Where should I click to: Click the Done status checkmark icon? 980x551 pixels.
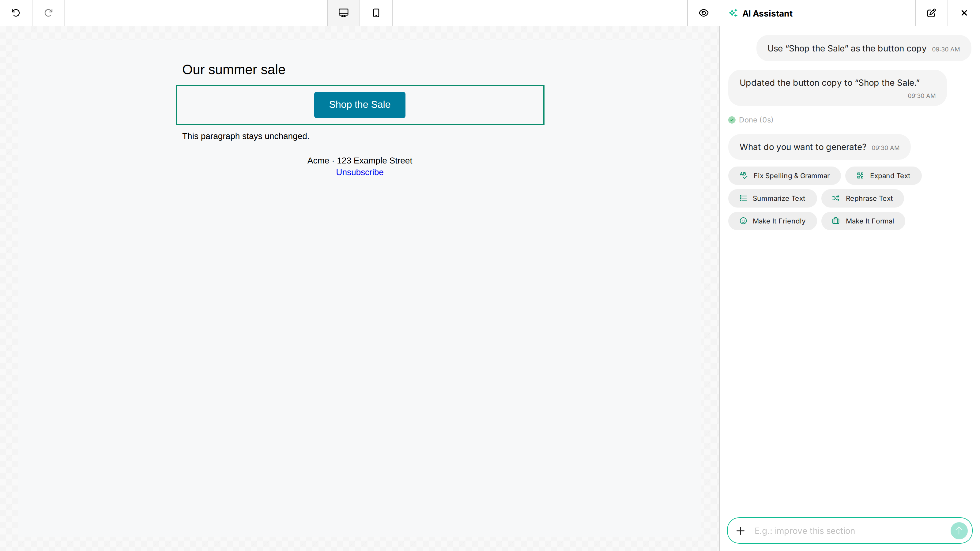[x=732, y=120]
